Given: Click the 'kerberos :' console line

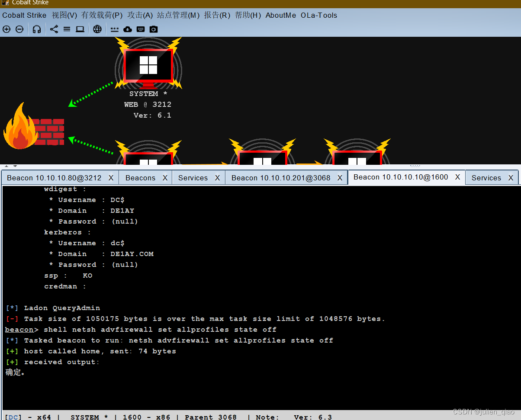Looking at the screenshot, I should pyautogui.click(x=68, y=232).
